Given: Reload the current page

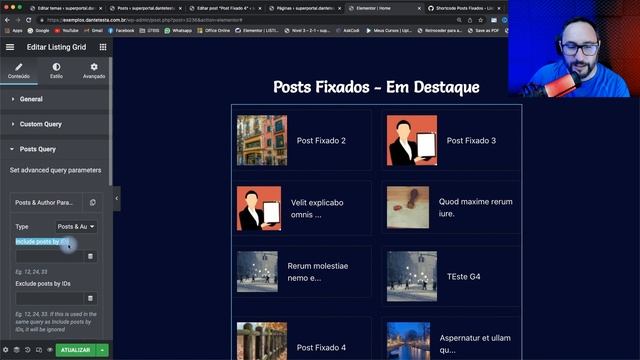Looking at the screenshot, I should click(28, 20).
